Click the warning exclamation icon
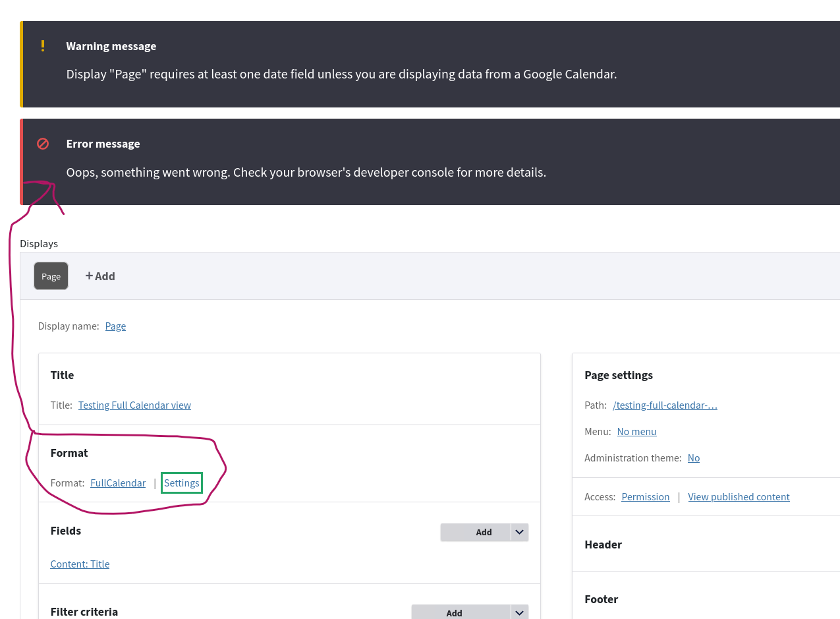The width and height of the screenshot is (840, 619). pos(42,45)
